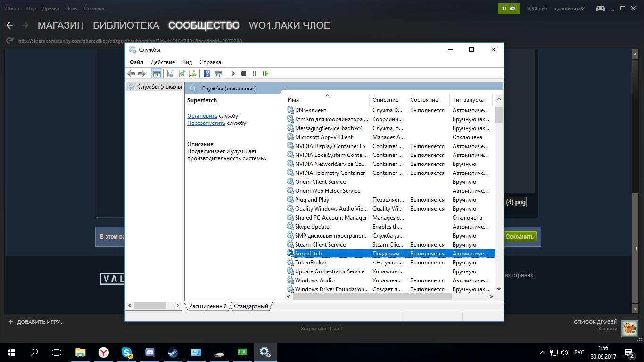Click the Сохранить button in Steam
Screen dimensions: 644x362
point(520,237)
